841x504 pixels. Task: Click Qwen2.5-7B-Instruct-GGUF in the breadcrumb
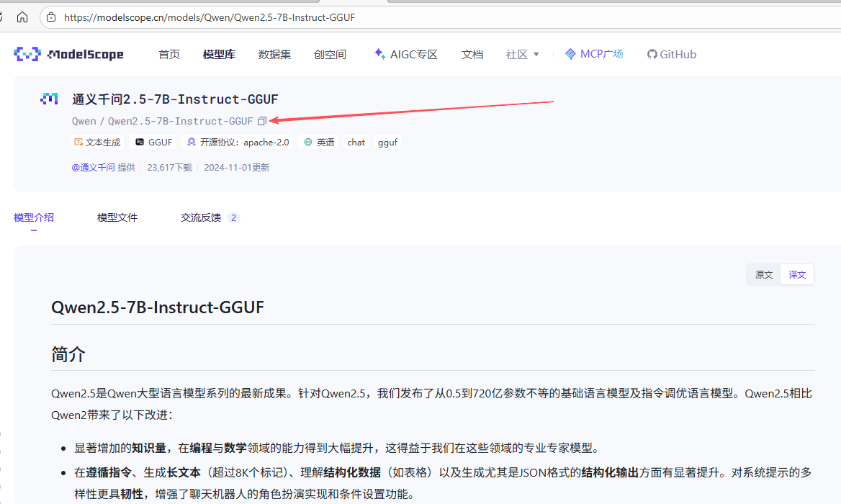pyautogui.click(x=180, y=121)
